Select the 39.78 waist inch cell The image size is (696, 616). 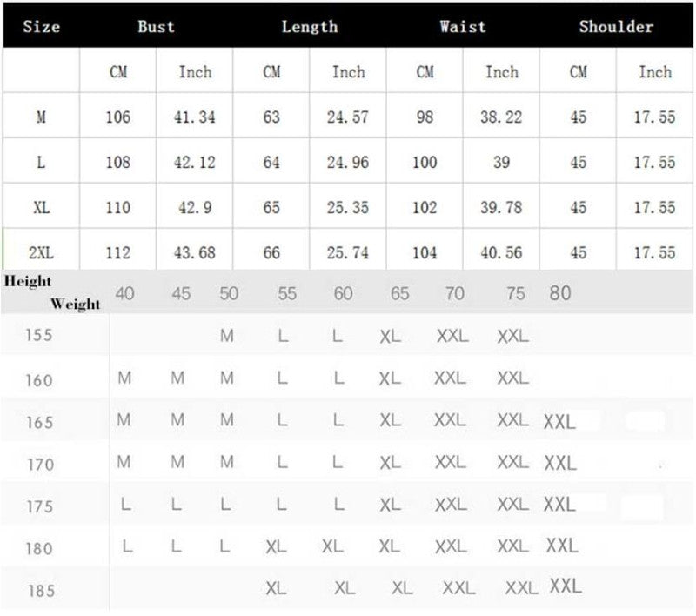point(501,208)
